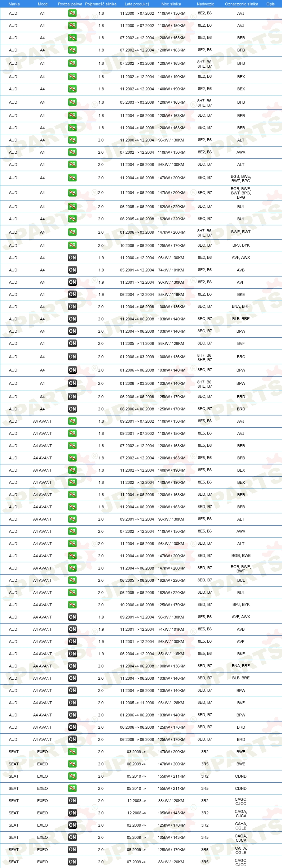Click diesel ON icon in Exeo 3R5 'CAGA, CJCA' row
Viewport: 282px width, 868px height.
pos(72,837)
